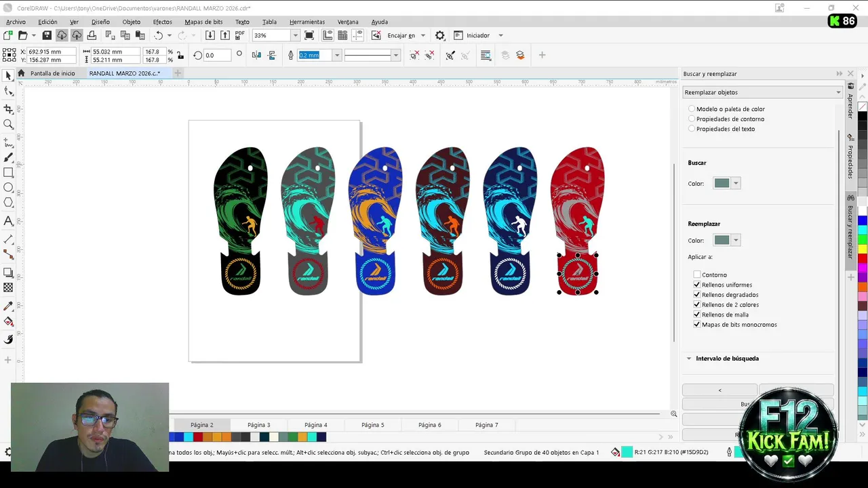Select Propiedades de contorno option
The width and height of the screenshot is (868, 488).
[726, 119]
